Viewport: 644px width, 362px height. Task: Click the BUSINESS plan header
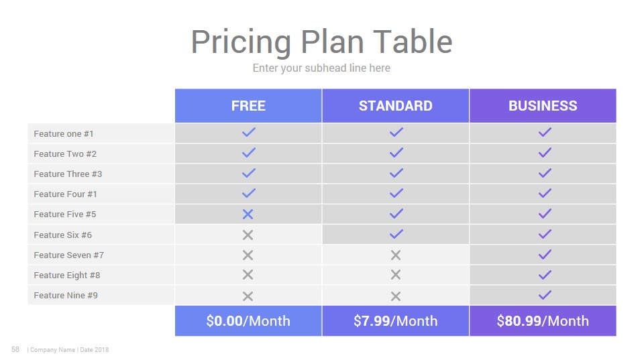click(x=543, y=106)
